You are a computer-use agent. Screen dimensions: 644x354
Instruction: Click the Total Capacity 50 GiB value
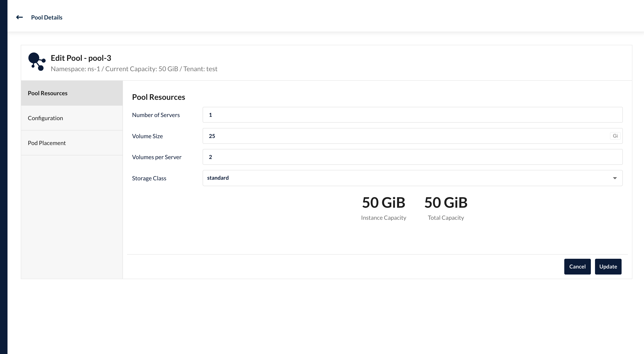tap(446, 202)
